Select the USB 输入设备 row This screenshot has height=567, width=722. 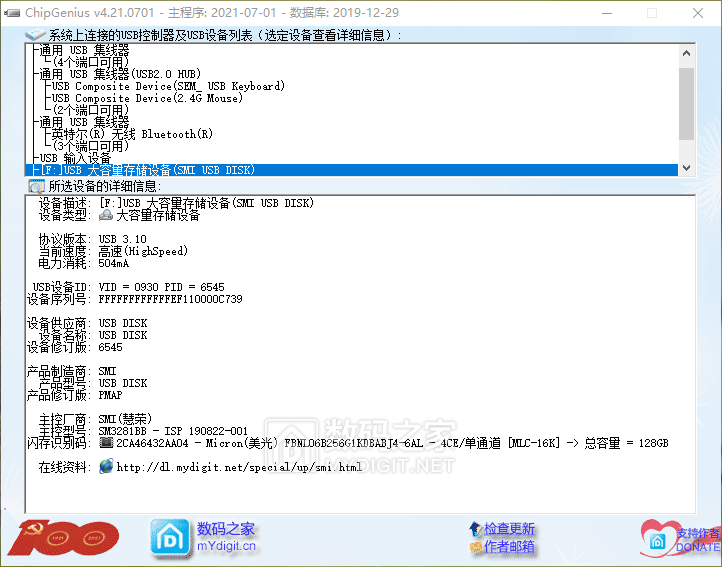coord(76,158)
